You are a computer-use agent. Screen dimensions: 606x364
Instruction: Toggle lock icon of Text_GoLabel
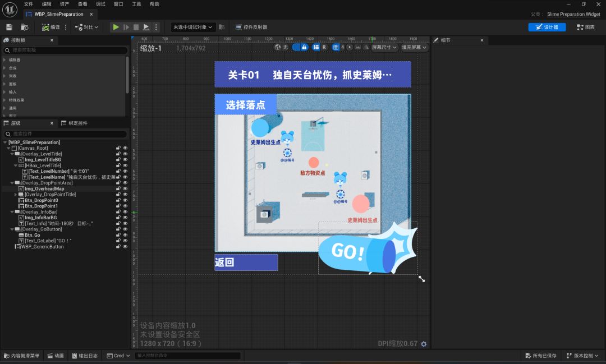118,241
